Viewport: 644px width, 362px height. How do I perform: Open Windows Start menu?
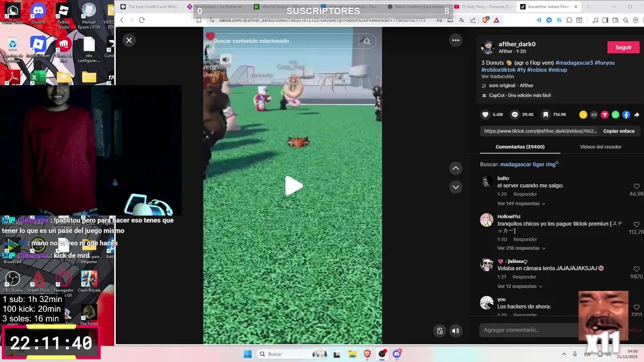(x=248, y=354)
